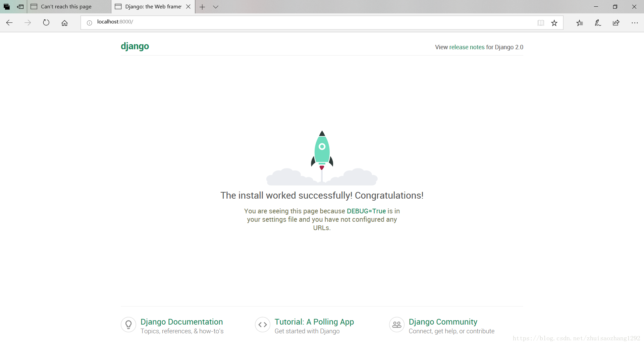Image resolution: width=644 pixels, height=345 pixels.
Task: Click the rocket illustration
Action: pyautogui.click(x=322, y=157)
